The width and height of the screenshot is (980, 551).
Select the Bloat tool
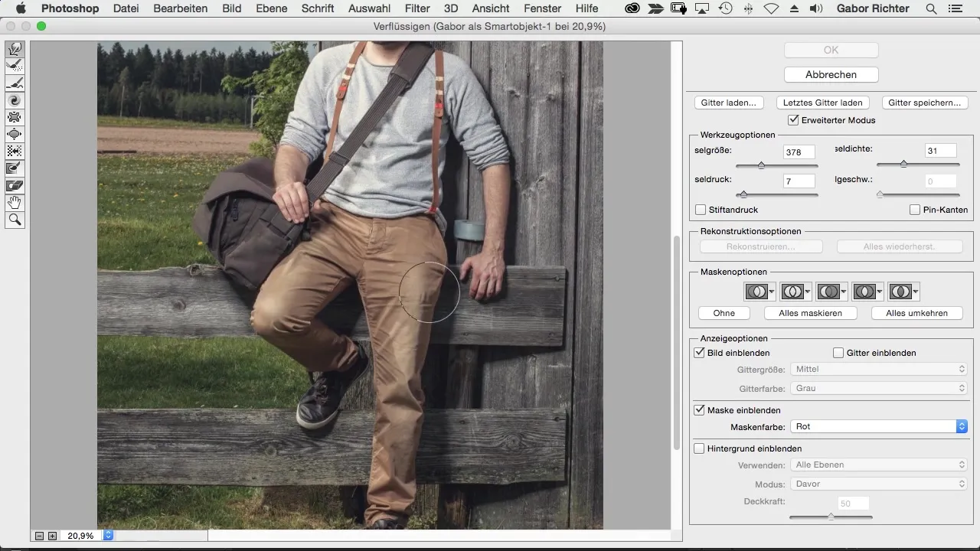click(x=15, y=134)
